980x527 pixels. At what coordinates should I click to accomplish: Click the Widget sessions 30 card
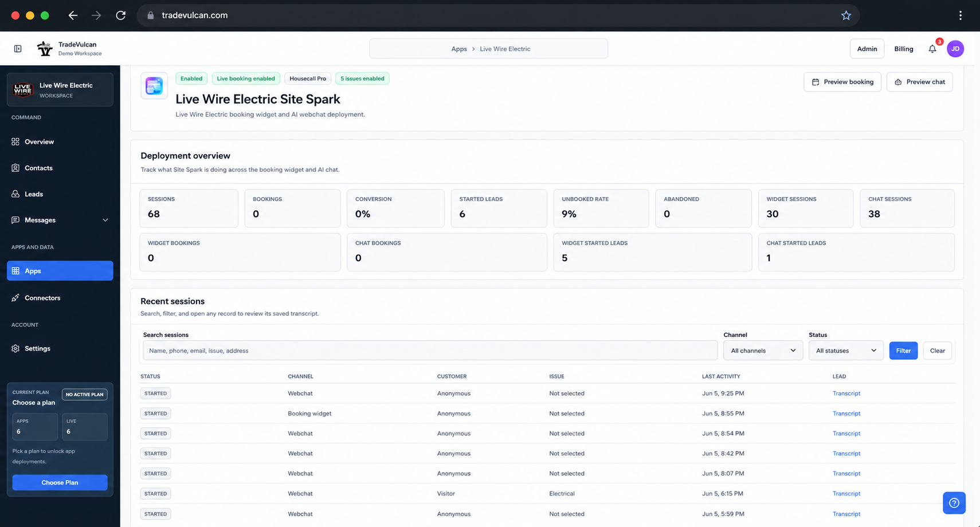coord(805,209)
